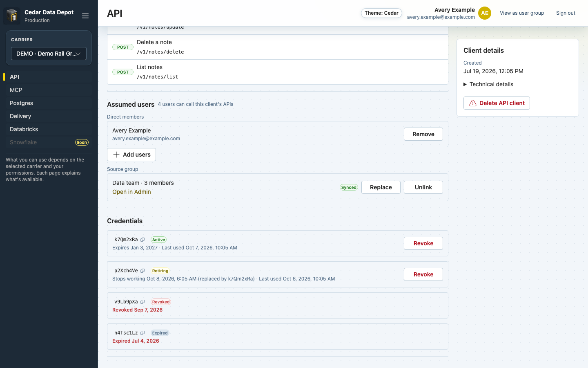This screenshot has height=368, width=588.
Task: Unlink the Data team source group
Action: pos(423,187)
